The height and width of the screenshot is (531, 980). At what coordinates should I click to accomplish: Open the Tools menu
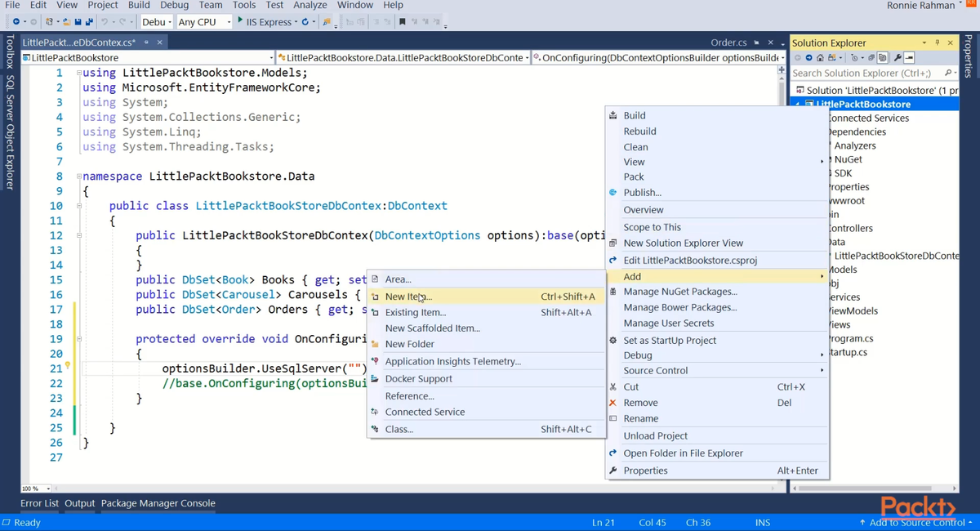[x=244, y=5]
